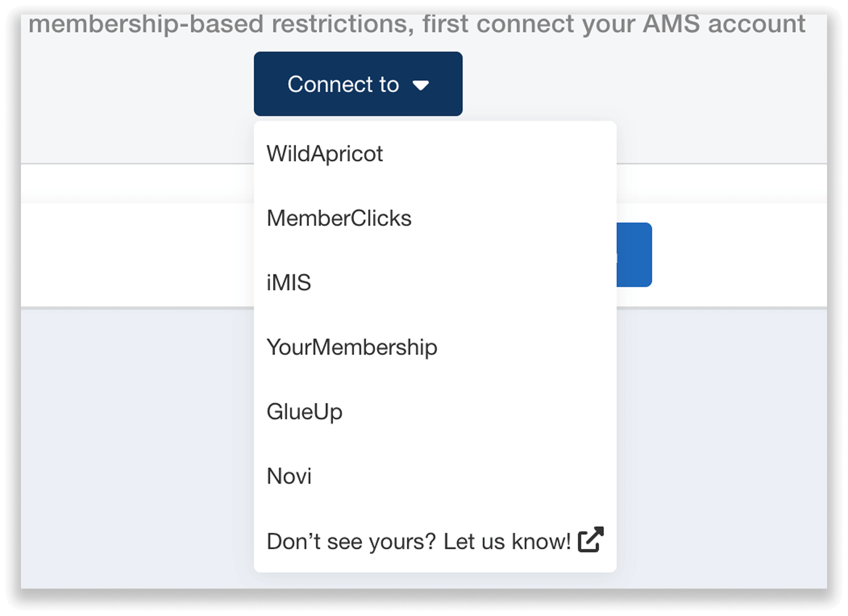Screen dimensions: 848x616
Task: Select the last AMS integration listed
Action: 289,476
